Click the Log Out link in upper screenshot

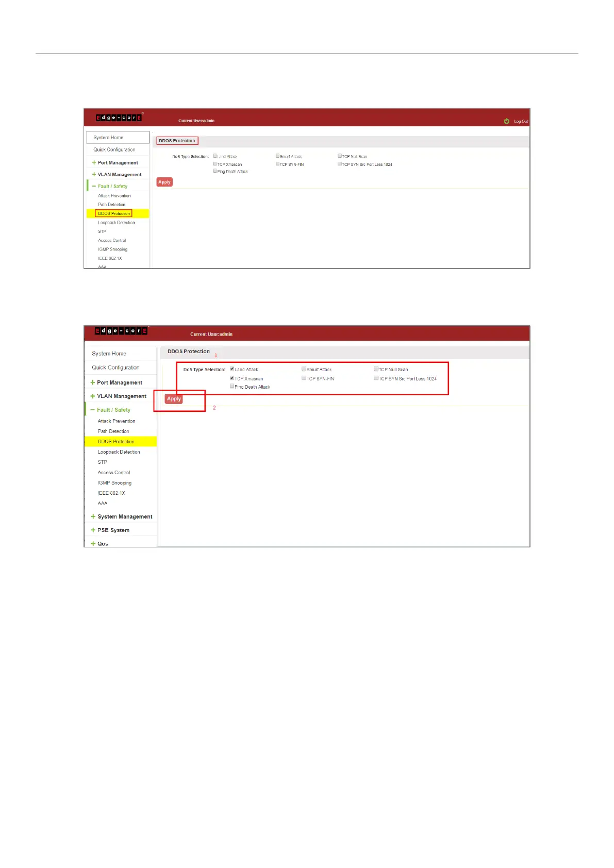click(521, 122)
